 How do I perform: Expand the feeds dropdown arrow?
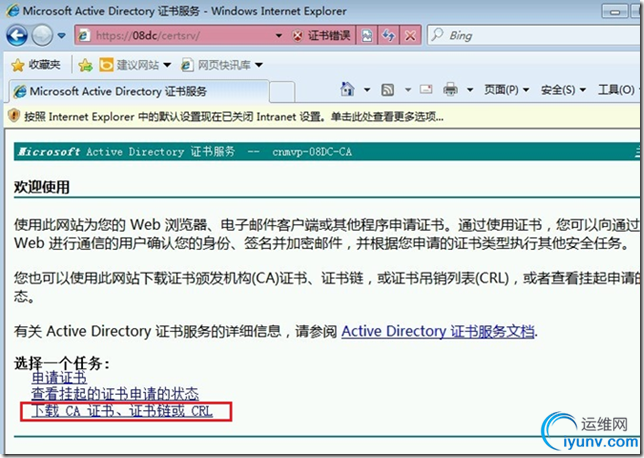(x=408, y=90)
